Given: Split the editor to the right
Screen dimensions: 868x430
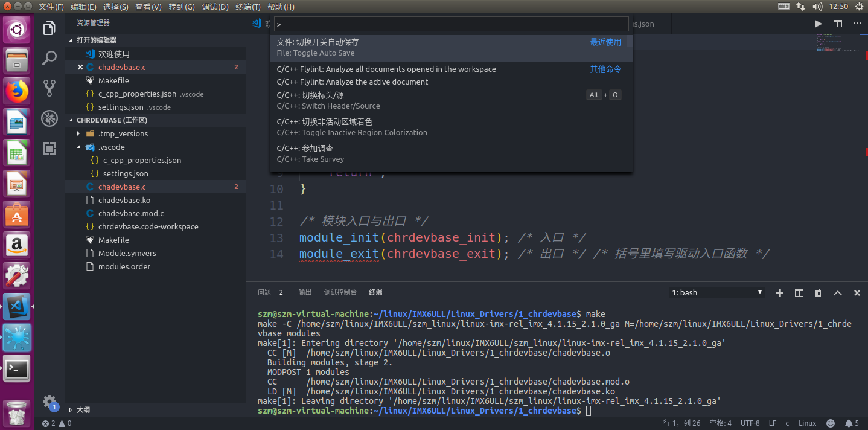Looking at the screenshot, I should pos(838,24).
